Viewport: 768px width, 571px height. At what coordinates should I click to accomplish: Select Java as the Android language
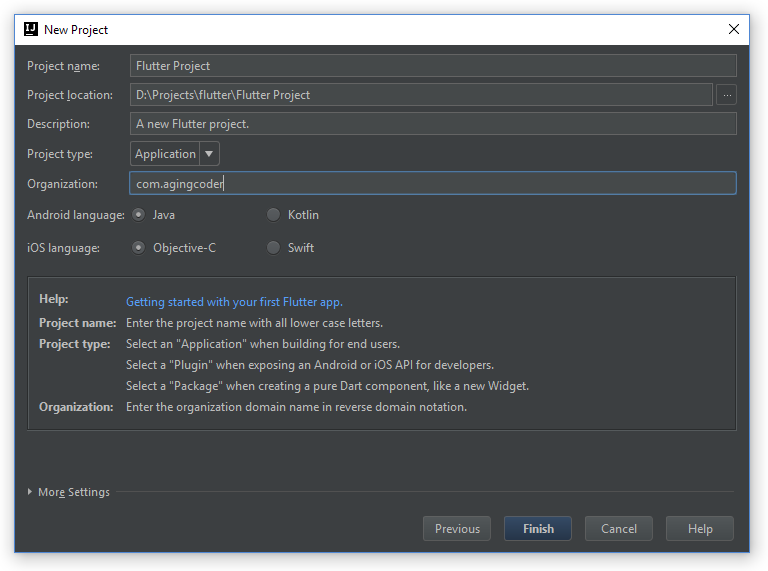click(x=139, y=215)
